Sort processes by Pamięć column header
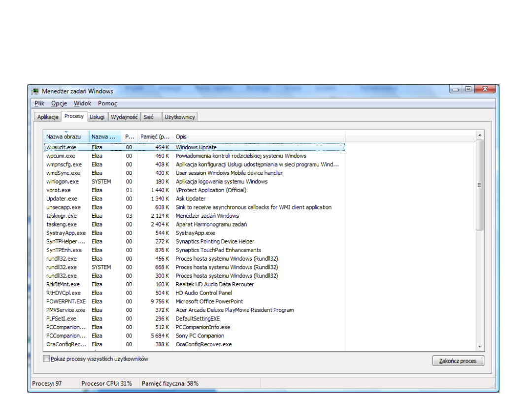This screenshot has height=399, width=532. (155, 136)
